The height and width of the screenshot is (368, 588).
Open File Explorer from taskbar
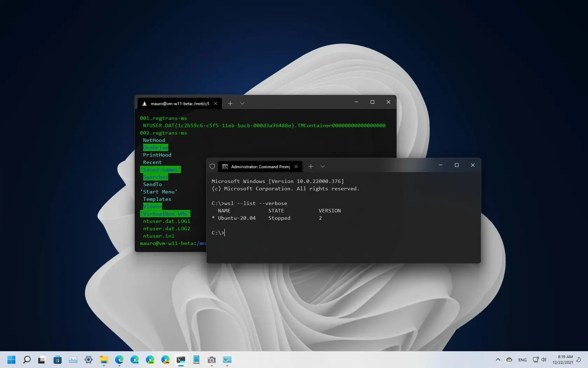(x=104, y=360)
